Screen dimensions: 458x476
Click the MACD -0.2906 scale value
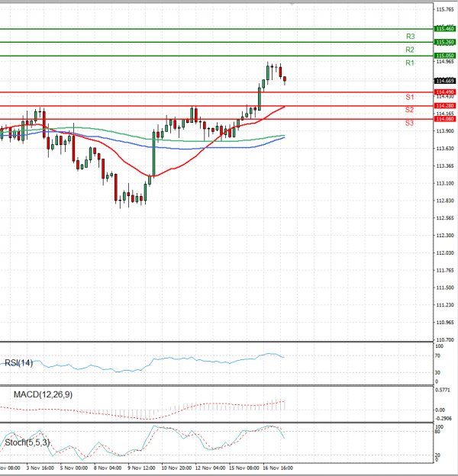click(443, 418)
